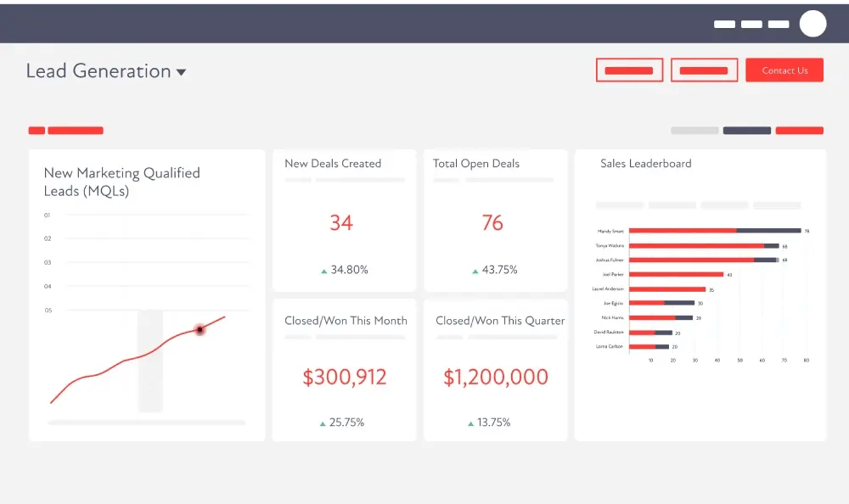Select the first white nav item in top bar
Screen dimensions: 849x504
click(x=724, y=25)
